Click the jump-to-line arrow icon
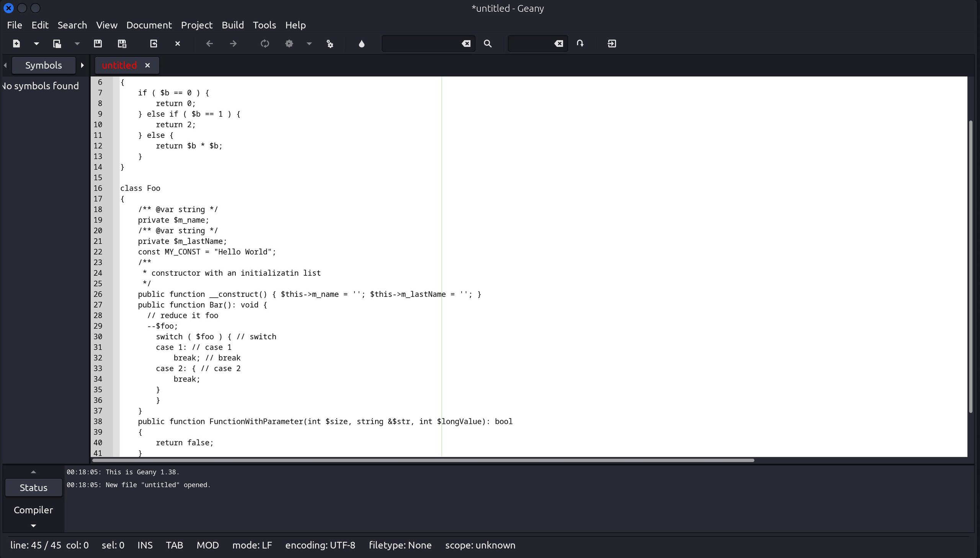This screenshot has width=980, height=558. click(580, 44)
